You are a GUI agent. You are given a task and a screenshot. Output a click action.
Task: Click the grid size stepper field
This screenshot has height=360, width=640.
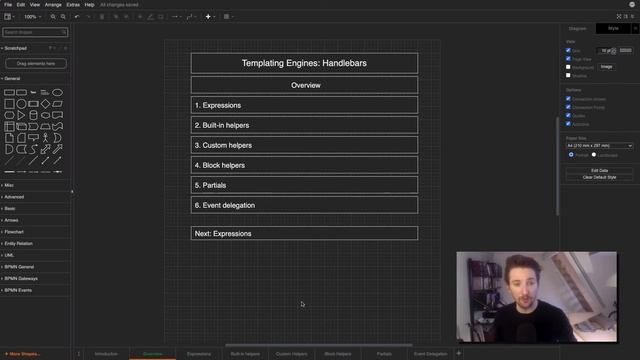[607, 51]
